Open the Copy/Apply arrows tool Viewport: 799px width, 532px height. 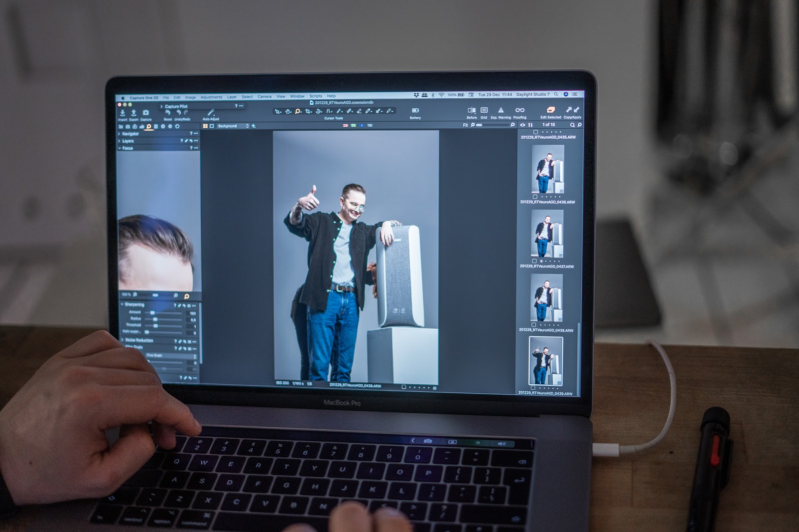[572, 110]
